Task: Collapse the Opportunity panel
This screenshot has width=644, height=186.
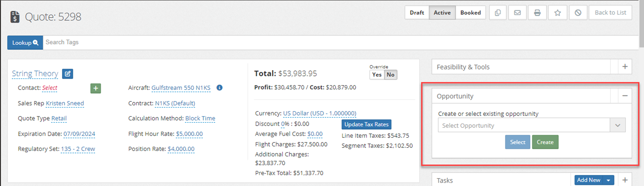Action: click(x=625, y=96)
